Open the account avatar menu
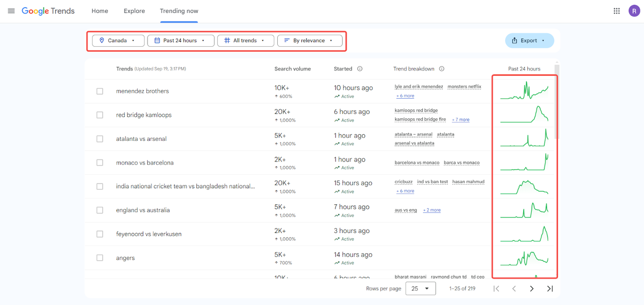 point(634,11)
